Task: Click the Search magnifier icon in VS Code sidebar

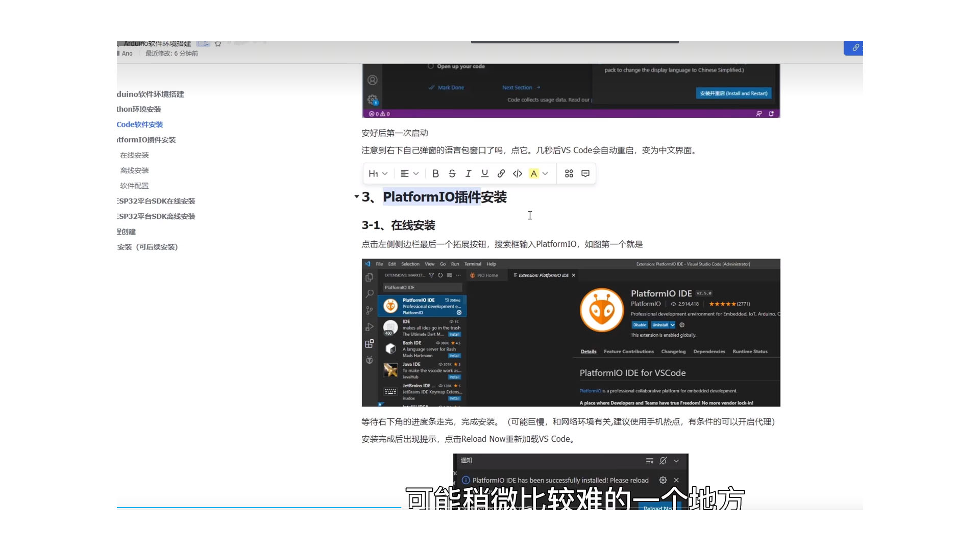Action: tap(370, 293)
